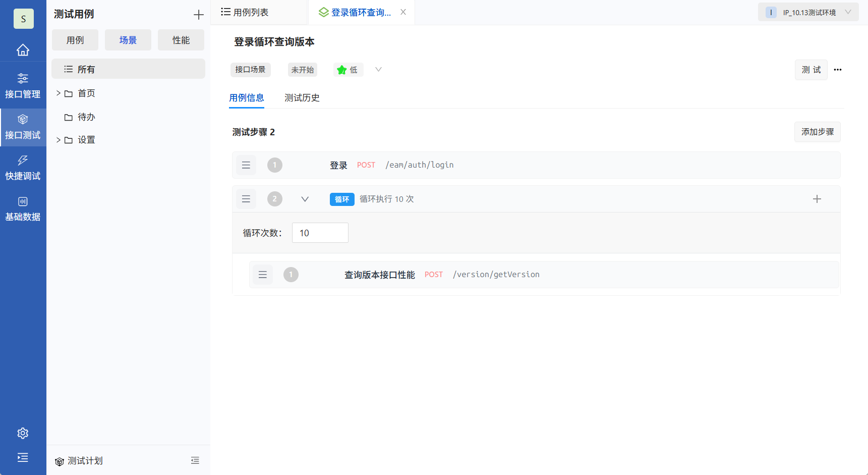Screen dimensions: 868x475
Task: Select the 性能 filter option
Action: click(181, 40)
